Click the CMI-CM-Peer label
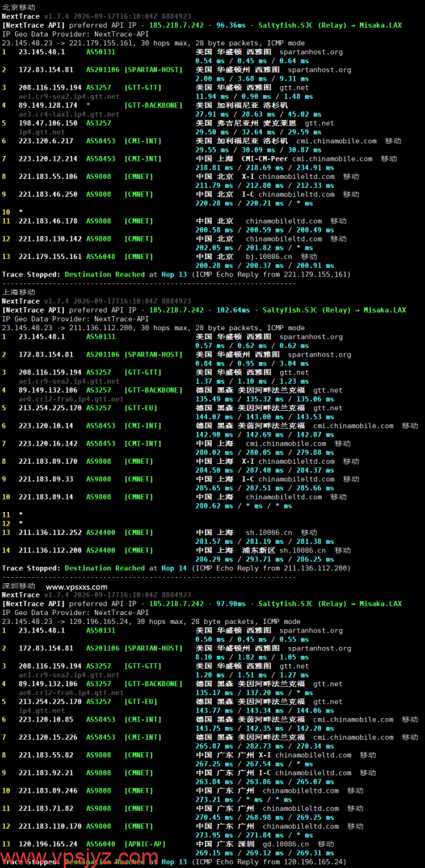This screenshot has height=868, width=425. coord(264,159)
